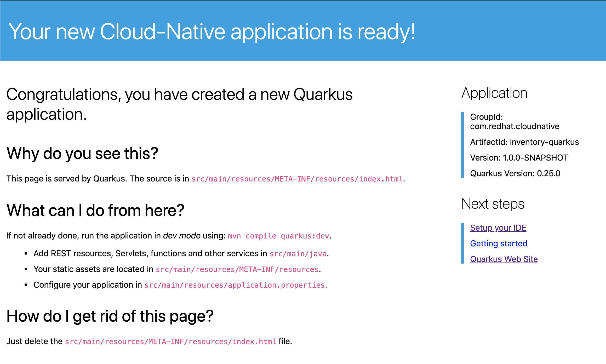Screen dimensions: 606x364
Task: Click the Quarkus Version 0.25.0 text
Action: [515, 173]
